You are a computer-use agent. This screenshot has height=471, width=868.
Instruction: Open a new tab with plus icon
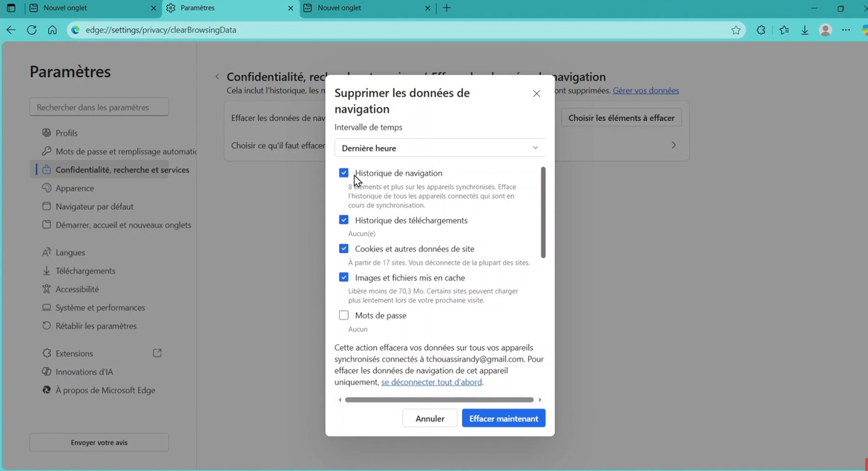(447, 8)
